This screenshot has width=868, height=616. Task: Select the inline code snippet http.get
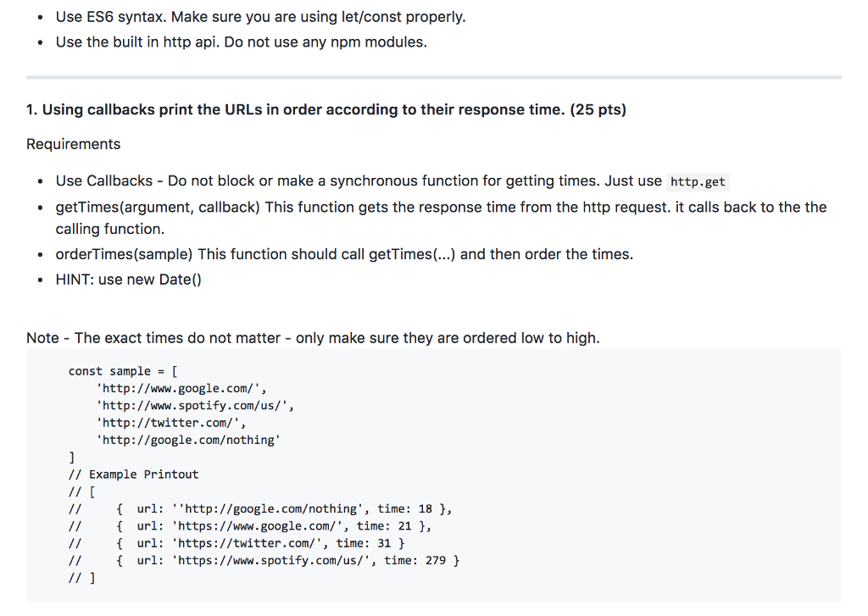click(697, 181)
